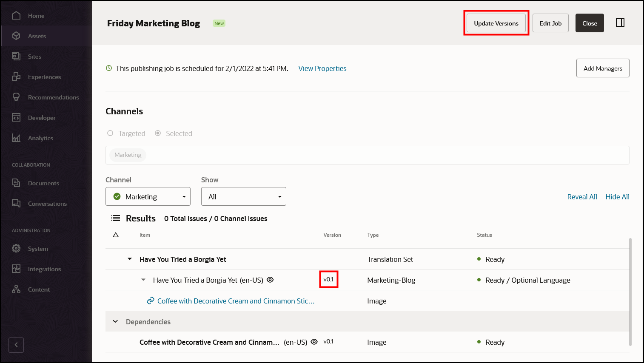
Task: Click the System gear icon
Action: tap(16, 249)
